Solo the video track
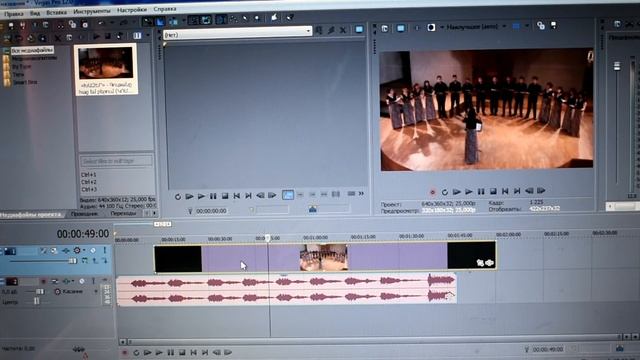This screenshot has height=360, width=640. [x=104, y=250]
